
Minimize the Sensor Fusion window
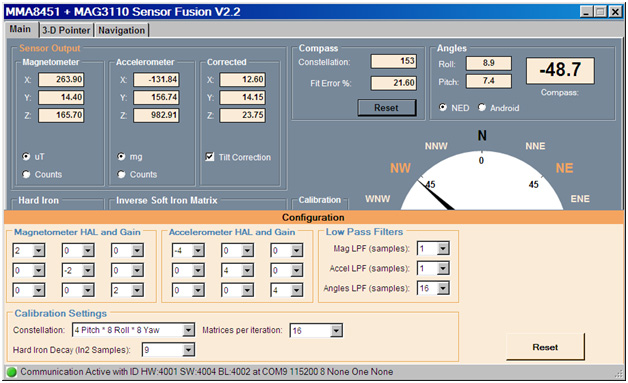coord(586,12)
